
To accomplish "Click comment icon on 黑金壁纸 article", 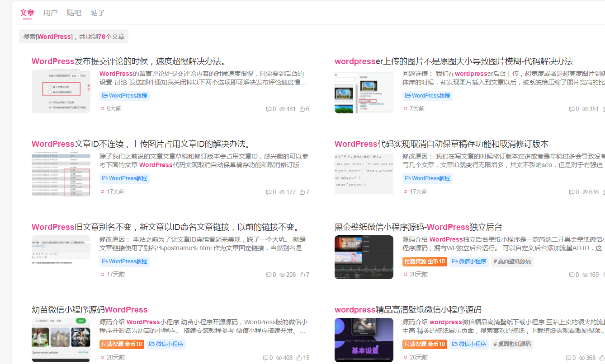I will (572, 275).
